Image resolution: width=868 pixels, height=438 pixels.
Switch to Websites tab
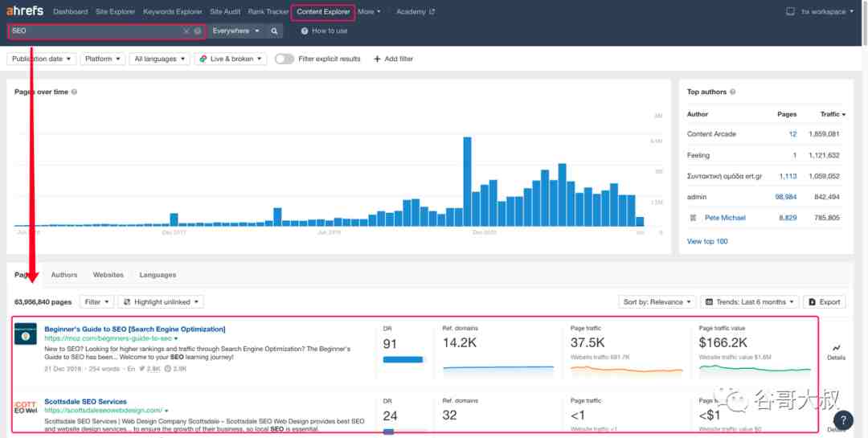coord(108,275)
